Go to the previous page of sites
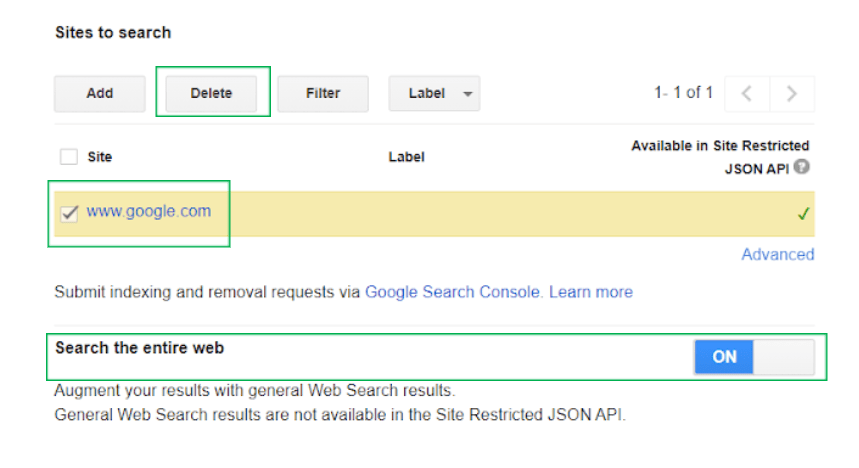Viewport: 859px width, 468px height. [x=747, y=94]
